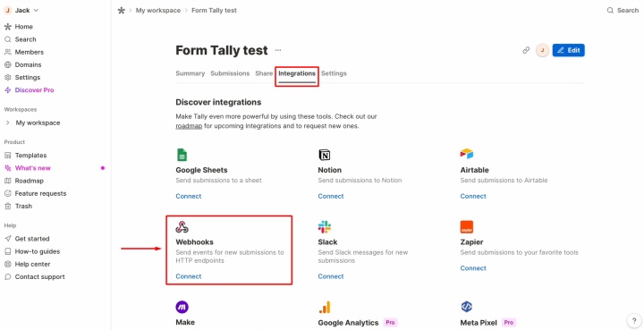Switch to the Share tab
This screenshot has height=330, width=644.
pyautogui.click(x=264, y=73)
